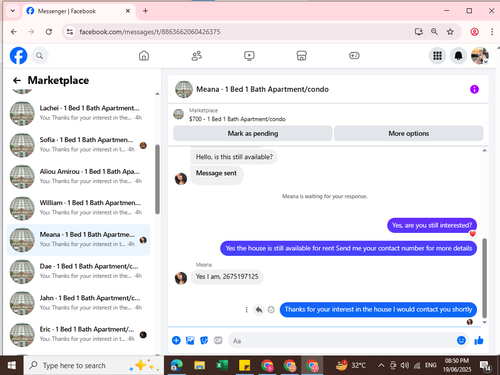The image size is (500, 375).
Task: Open the Chrome profile icon
Action: click(x=474, y=32)
